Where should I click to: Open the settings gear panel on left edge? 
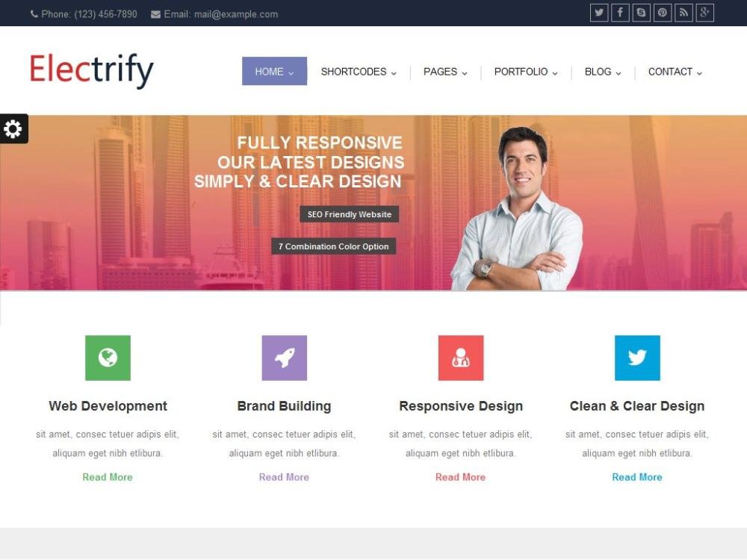13,128
